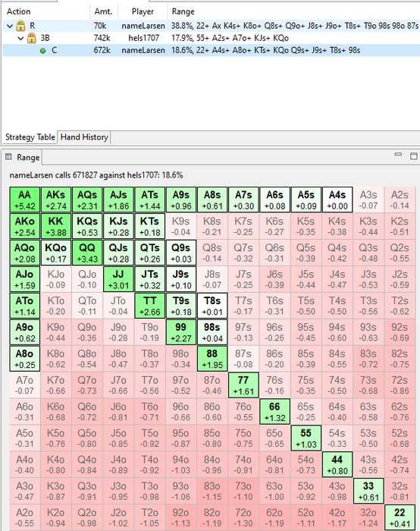Click the lock icon on the 3B action row

point(32,38)
